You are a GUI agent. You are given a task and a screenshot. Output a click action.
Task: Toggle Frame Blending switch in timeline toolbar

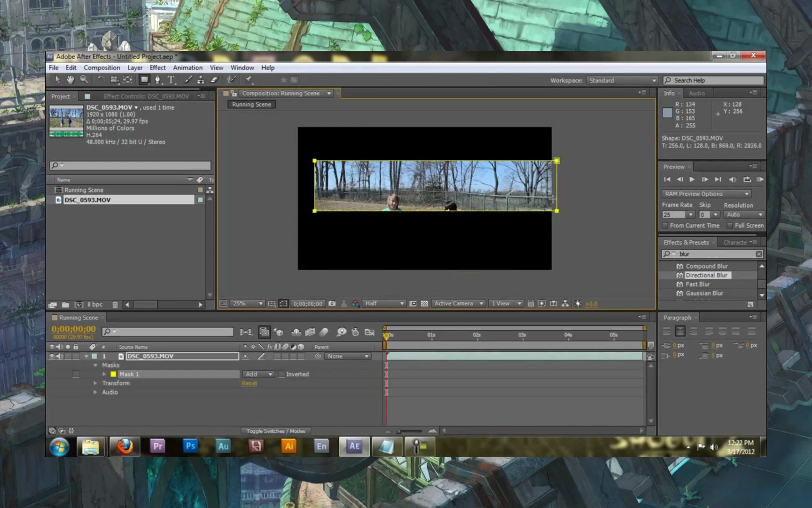pos(310,332)
